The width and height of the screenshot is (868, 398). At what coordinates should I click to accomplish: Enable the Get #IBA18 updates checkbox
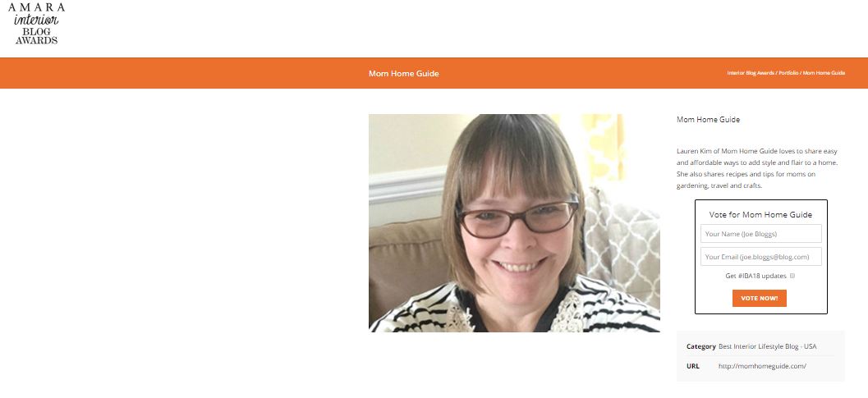pos(792,276)
